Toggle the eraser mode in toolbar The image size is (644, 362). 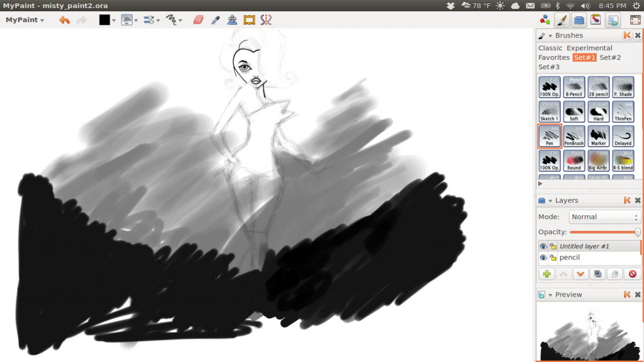[198, 20]
